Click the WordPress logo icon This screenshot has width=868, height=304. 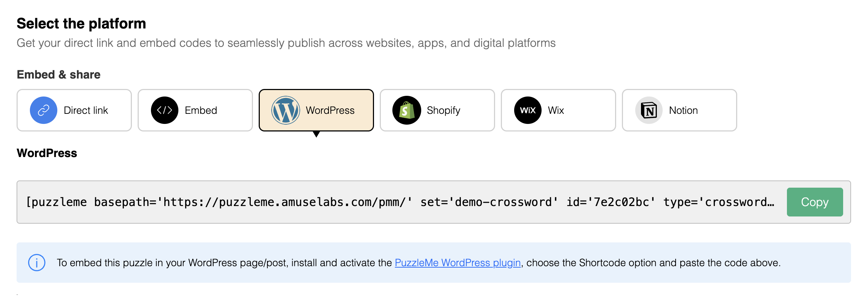point(286,110)
